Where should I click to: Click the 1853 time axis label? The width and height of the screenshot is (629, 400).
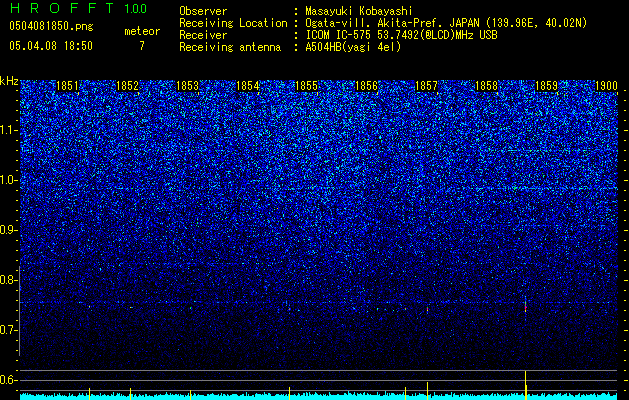pos(187,86)
